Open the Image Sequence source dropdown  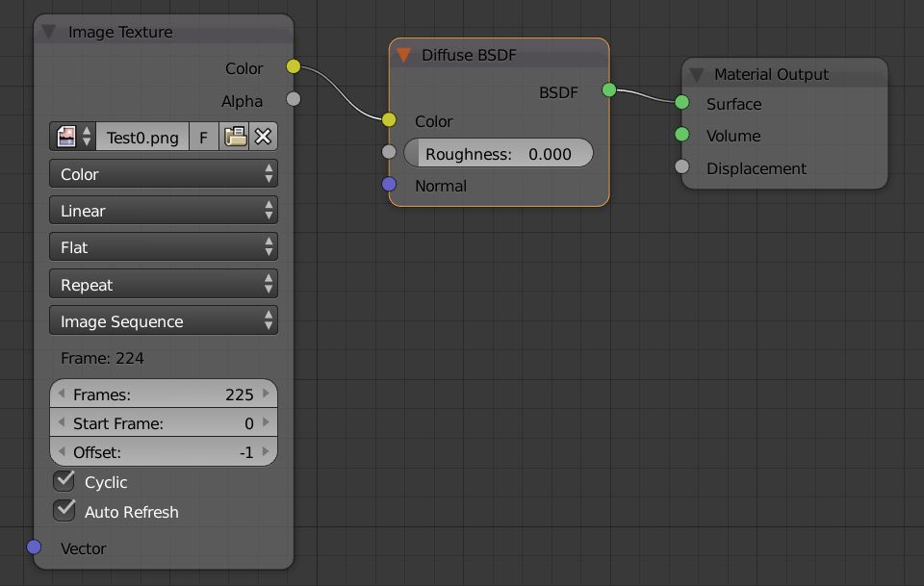coord(164,320)
